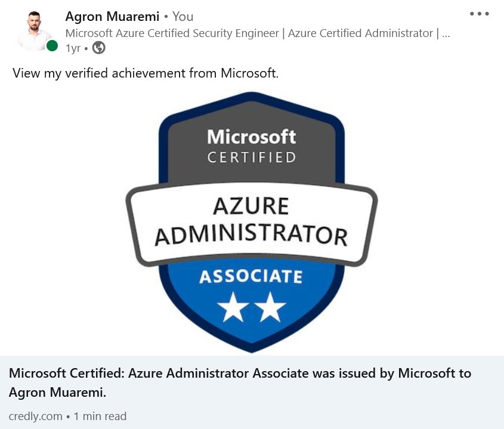The width and height of the screenshot is (504, 429).
Task: Click the right white star on the badge
Action: pos(271,307)
